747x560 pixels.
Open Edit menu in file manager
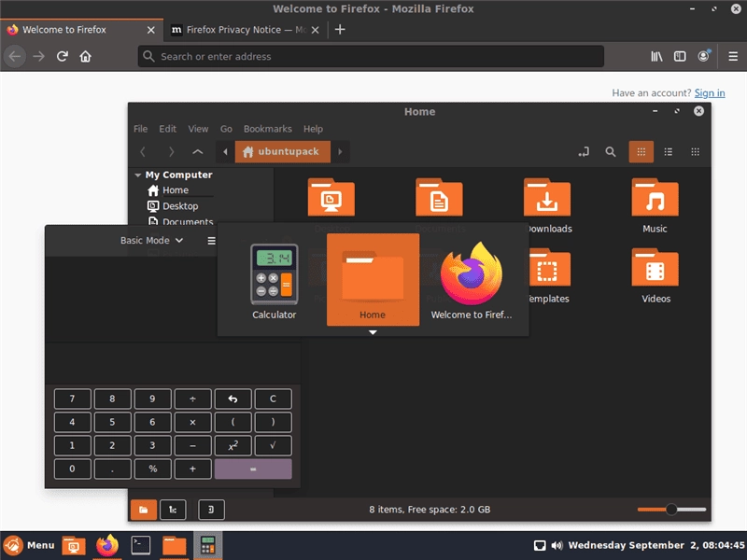(x=167, y=129)
